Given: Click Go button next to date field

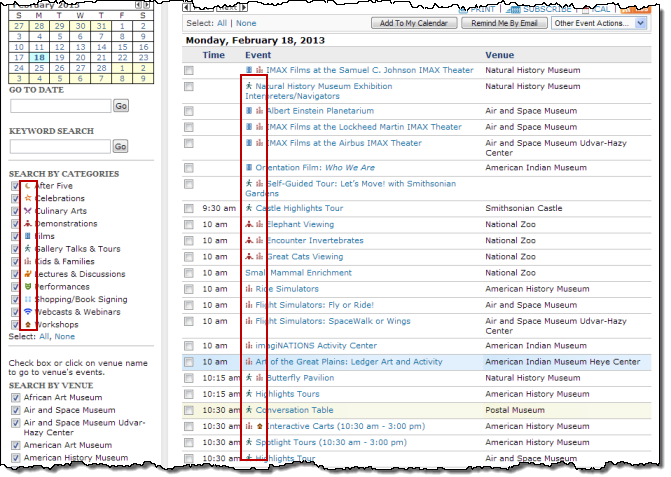Looking at the screenshot, I should 121,106.
